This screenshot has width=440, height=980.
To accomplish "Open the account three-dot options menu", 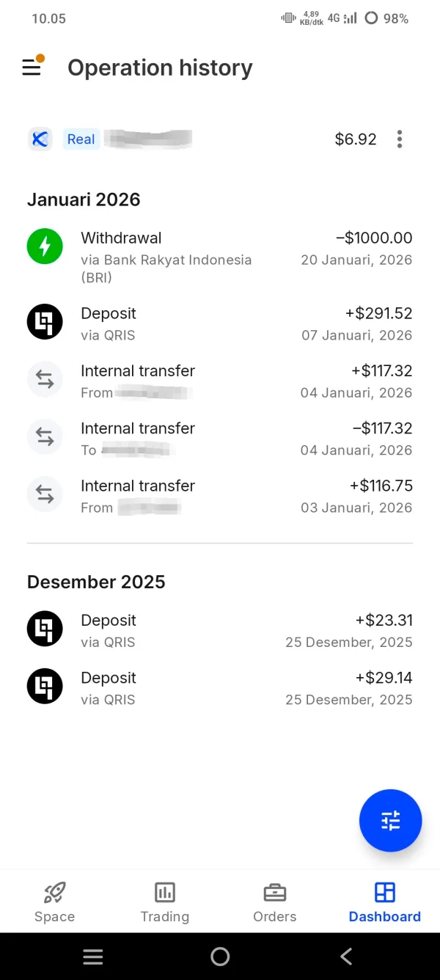I will coord(400,139).
